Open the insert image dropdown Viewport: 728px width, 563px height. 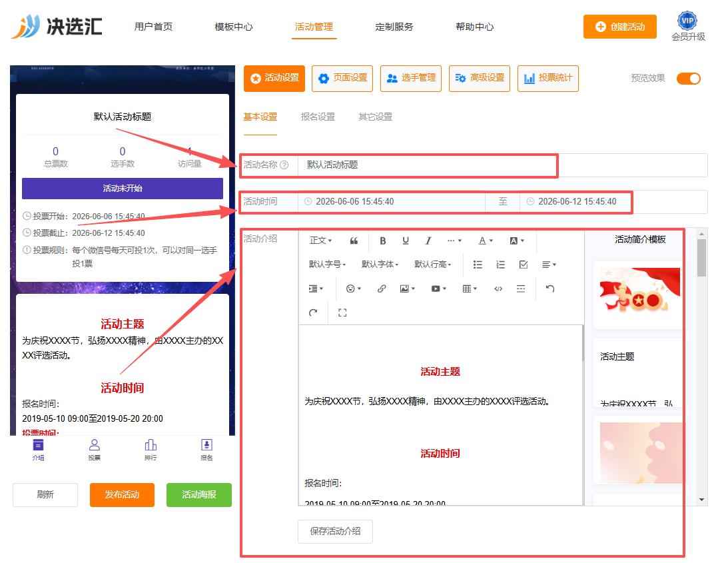407,288
